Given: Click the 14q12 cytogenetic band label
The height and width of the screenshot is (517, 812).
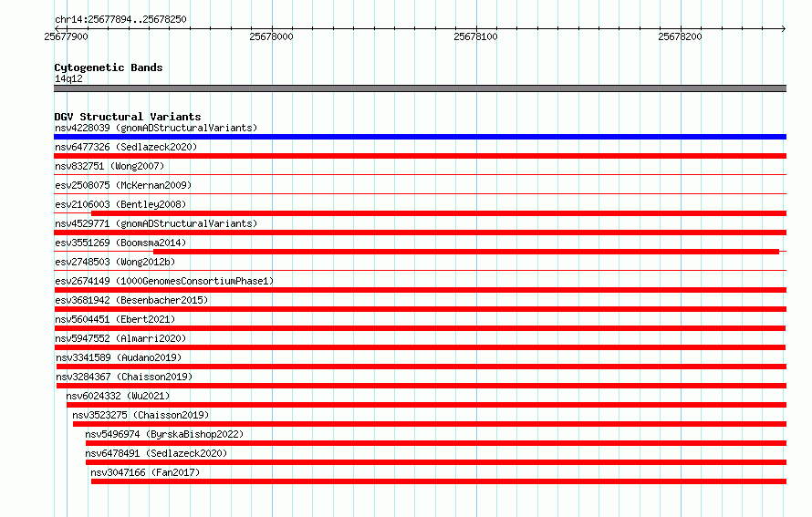Looking at the screenshot, I should click(x=68, y=78).
